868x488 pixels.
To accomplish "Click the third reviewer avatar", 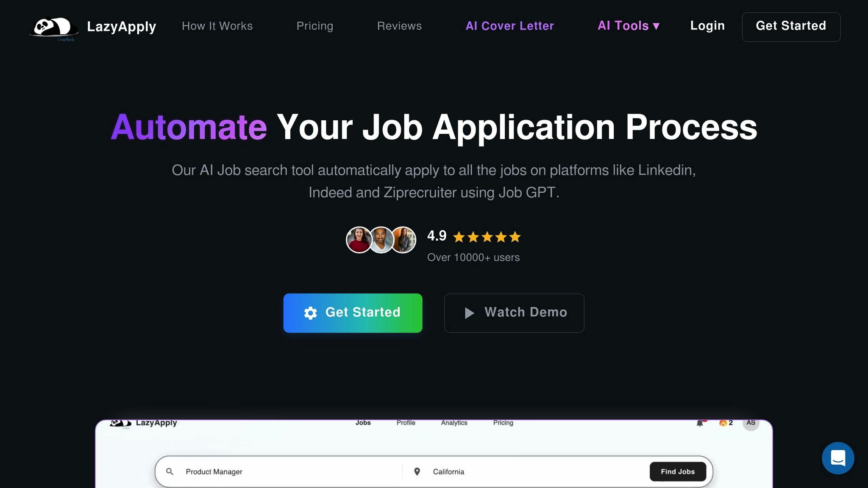I will coord(403,240).
